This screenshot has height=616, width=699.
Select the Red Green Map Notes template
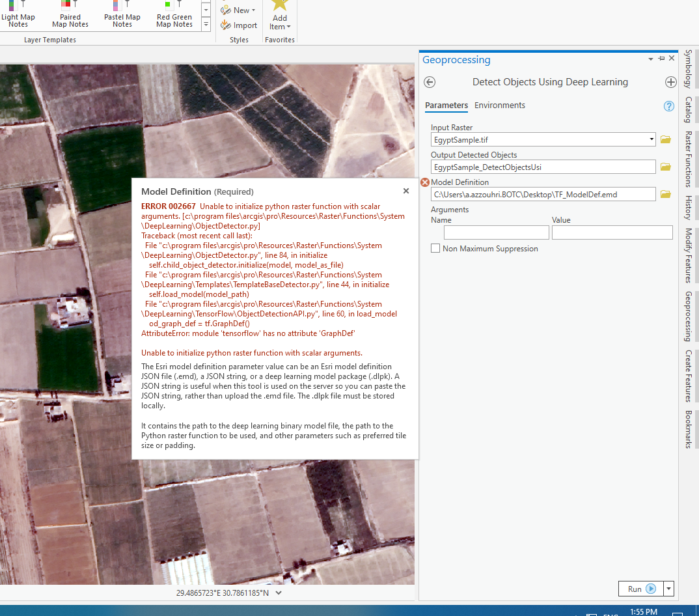coord(174,16)
